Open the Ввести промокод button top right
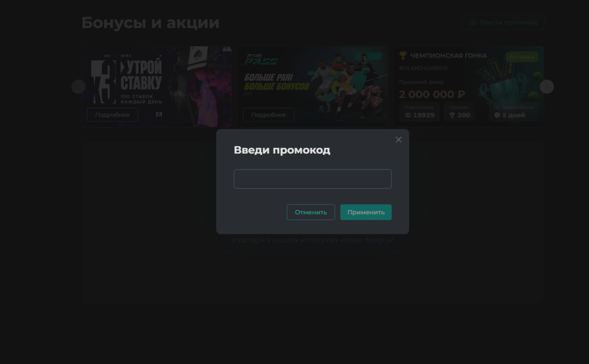The height and width of the screenshot is (364, 589). [x=503, y=22]
